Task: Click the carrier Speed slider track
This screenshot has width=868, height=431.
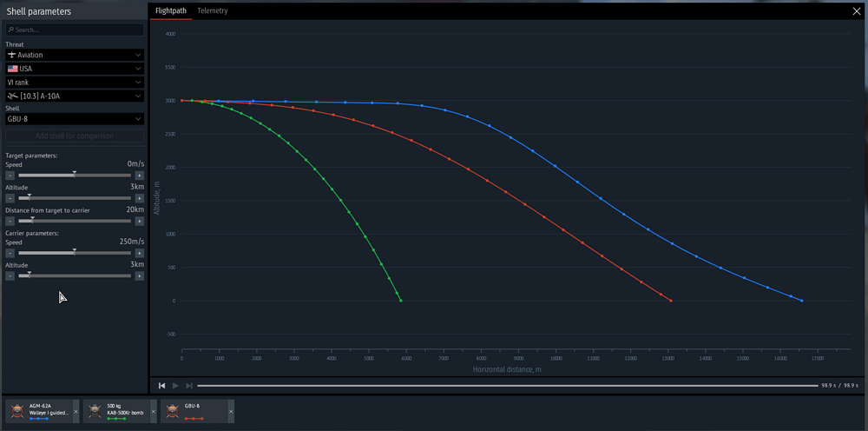Action: (75, 253)
